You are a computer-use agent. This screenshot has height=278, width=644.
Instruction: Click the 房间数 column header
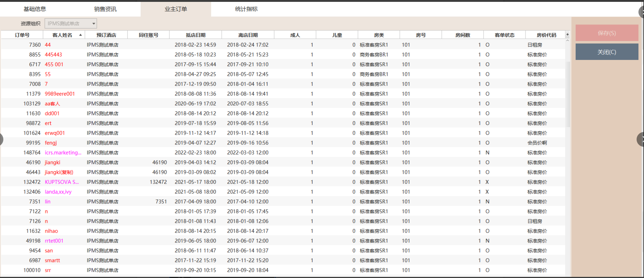[x=463, y=35]
